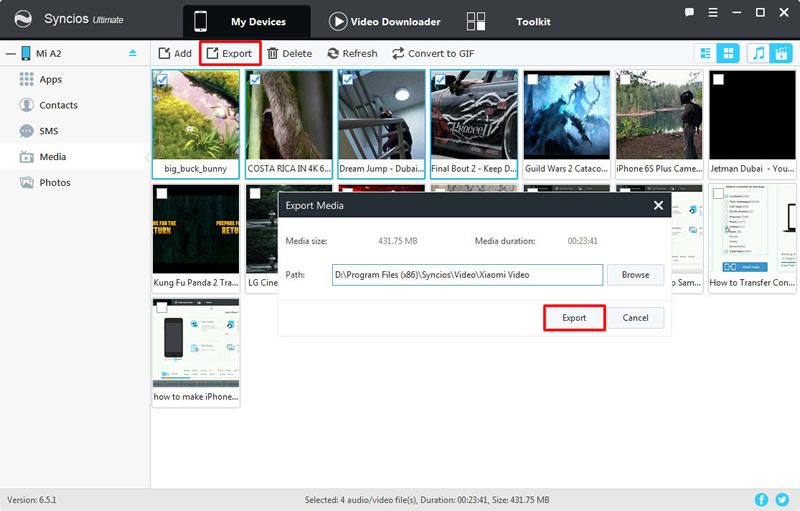
Task: Open the hamburger menu icon
Action: pyautogui.click(x=713, y=12)
